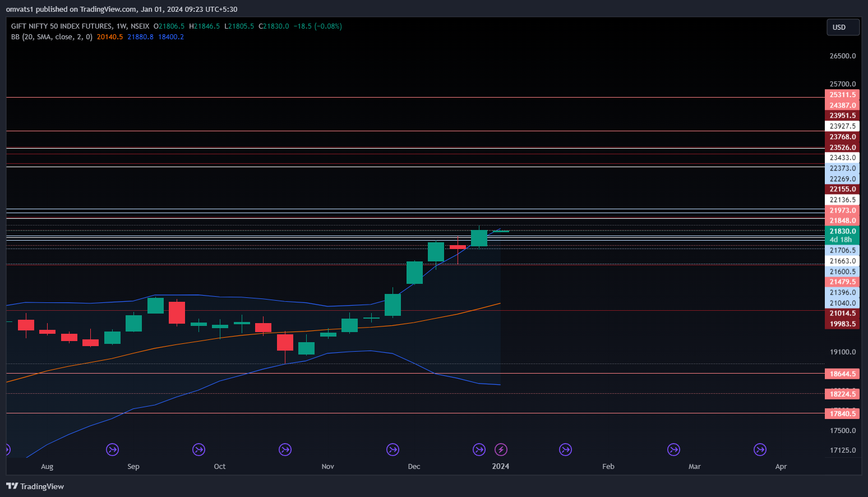Click the 21706.5 price line label
The height and width of the screenshot is (497, 868).
(842, 250)
